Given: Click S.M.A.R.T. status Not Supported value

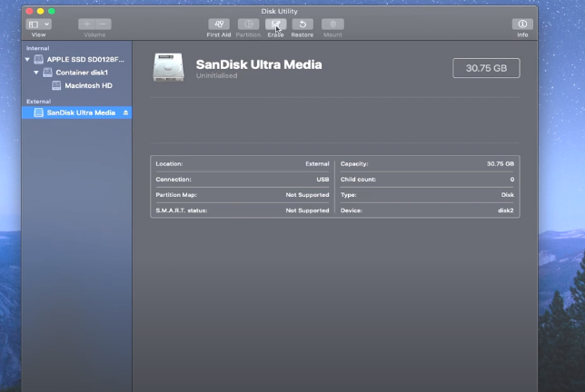Looking at the screenshot, I should point(307,211).
